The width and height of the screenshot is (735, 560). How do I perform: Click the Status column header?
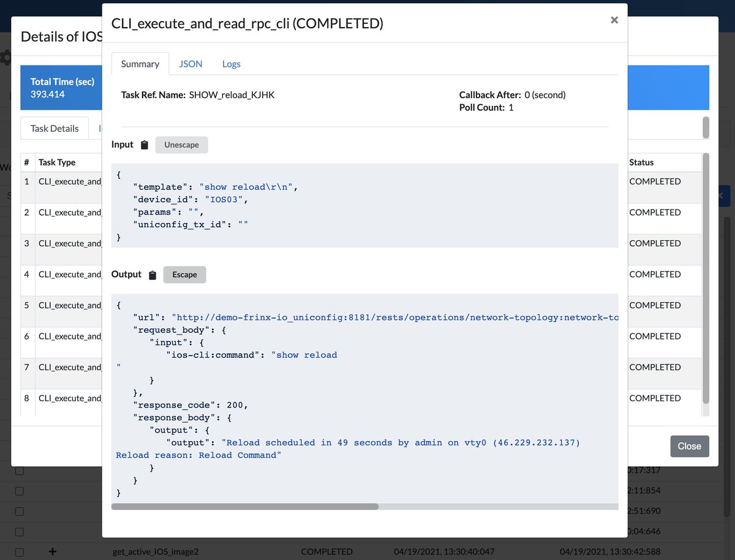click(641, 162)
